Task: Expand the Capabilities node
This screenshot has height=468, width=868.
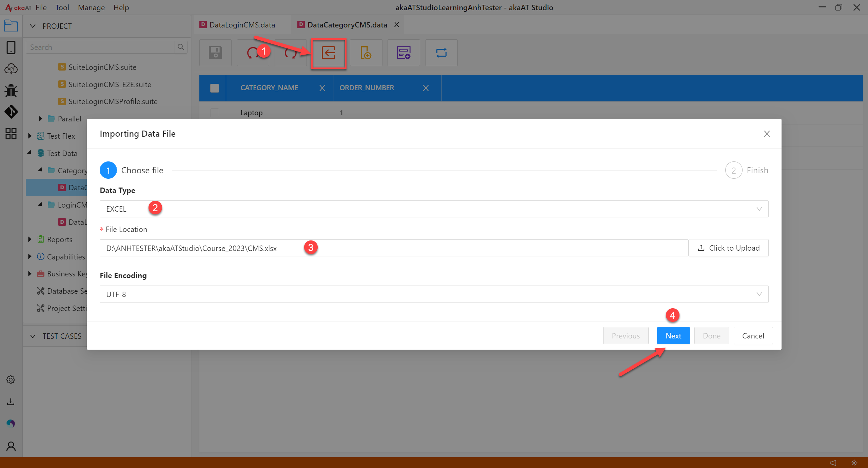Action: point(30,256)
